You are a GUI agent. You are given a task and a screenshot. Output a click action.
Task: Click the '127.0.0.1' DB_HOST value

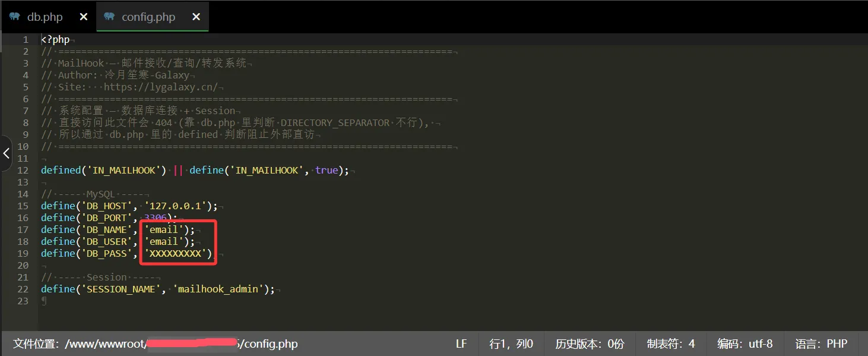(175, 206)
